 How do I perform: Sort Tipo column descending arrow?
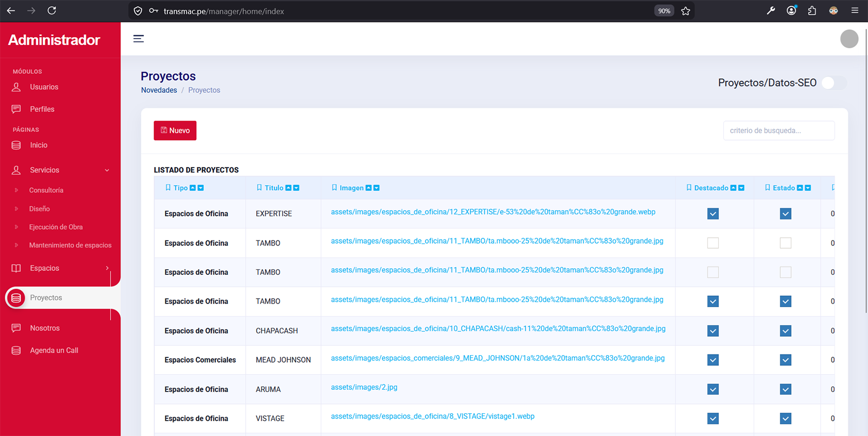201,188
